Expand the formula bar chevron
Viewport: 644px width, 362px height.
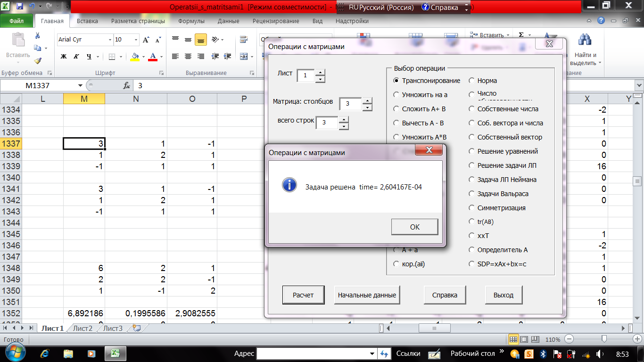639,86
